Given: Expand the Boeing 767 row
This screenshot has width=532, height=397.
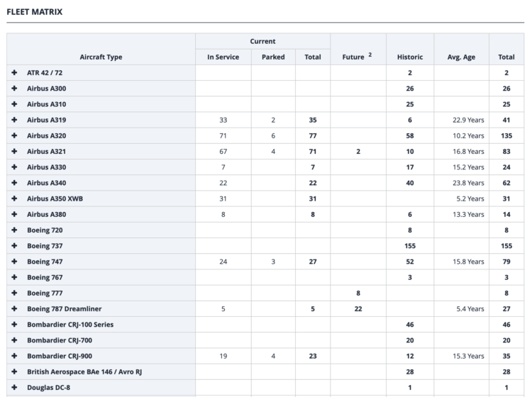Looking at the screenshot, I should pyautogui.click(x=14, y=277).
